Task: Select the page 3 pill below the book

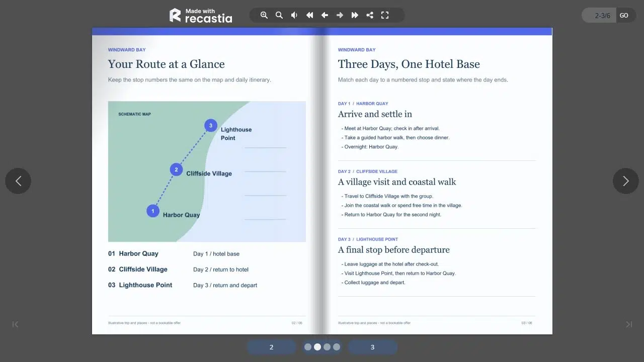Action: 372,347
